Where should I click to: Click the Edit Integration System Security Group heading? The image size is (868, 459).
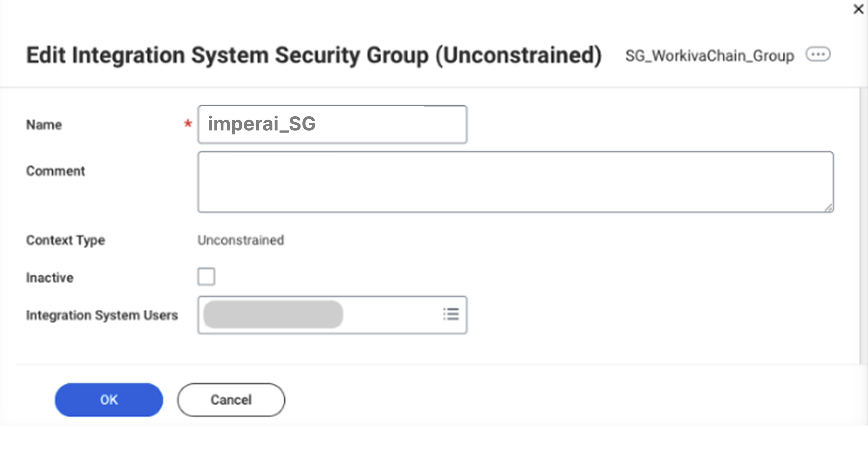(314, 56)
